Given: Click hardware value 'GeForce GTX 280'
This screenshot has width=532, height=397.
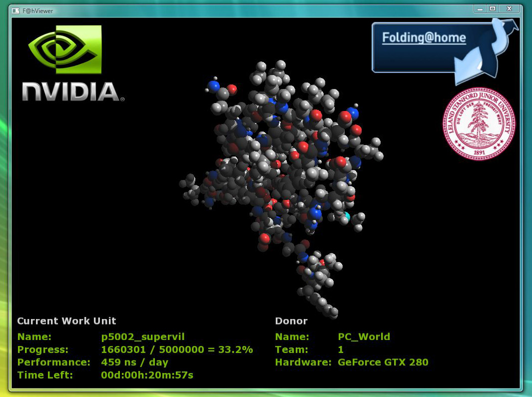Looking at the screenshot, I should pos(383,362).
